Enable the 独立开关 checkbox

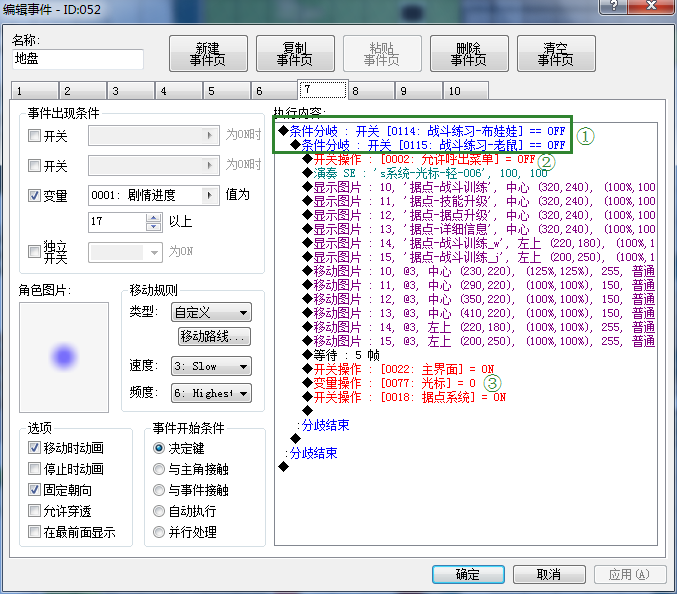pos(34,251)
